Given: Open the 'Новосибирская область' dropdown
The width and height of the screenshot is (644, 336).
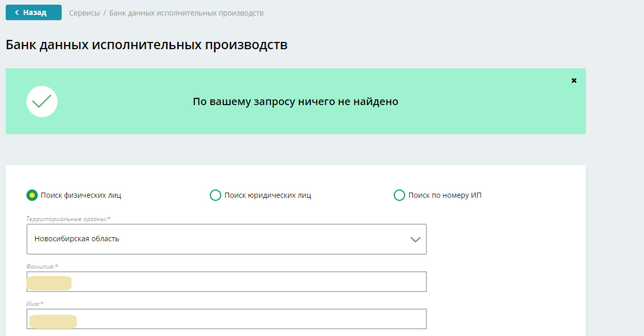Looking at the screenshot, I should [226, 239].
